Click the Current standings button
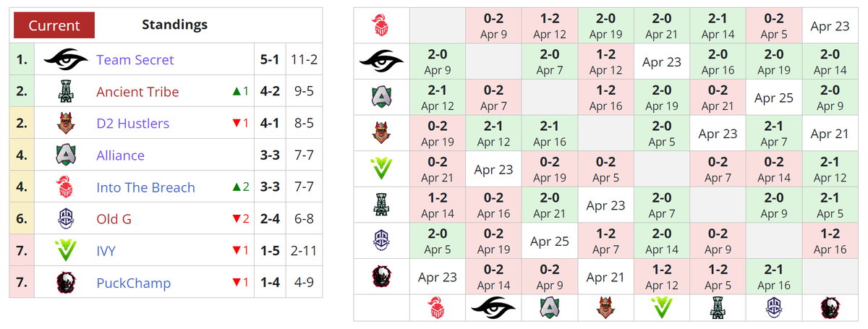This screenshot has width=868, height=329. pos(54,25)
